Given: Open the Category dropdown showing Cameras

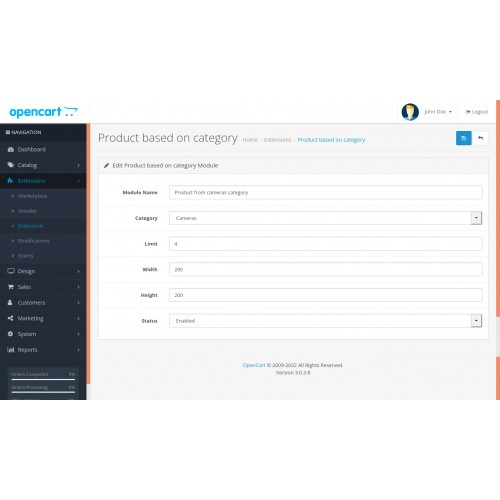Looking at the screenshot, I should click(326, 218).
